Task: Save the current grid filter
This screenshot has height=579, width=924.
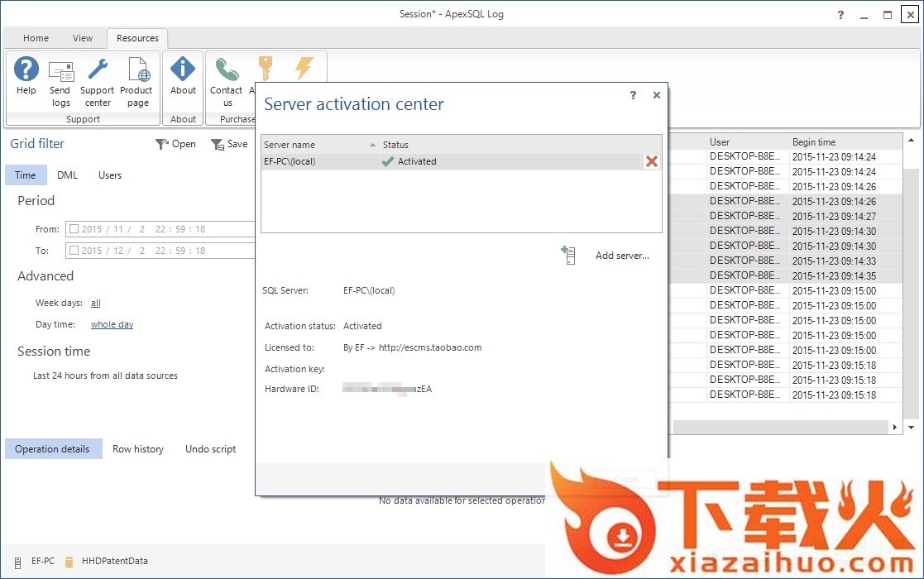Action: click(229, 144)
